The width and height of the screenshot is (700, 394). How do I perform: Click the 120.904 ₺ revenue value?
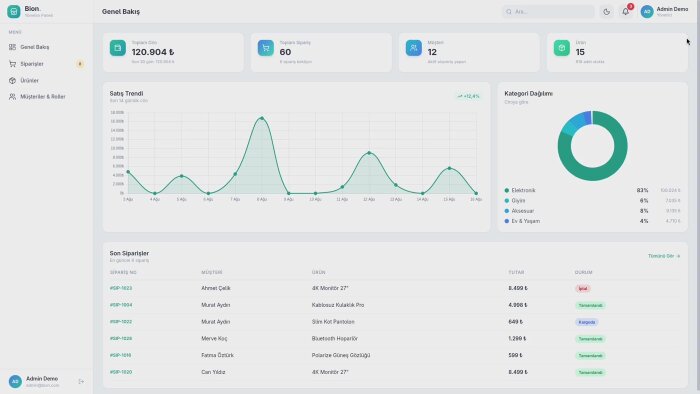click(153, 52)
